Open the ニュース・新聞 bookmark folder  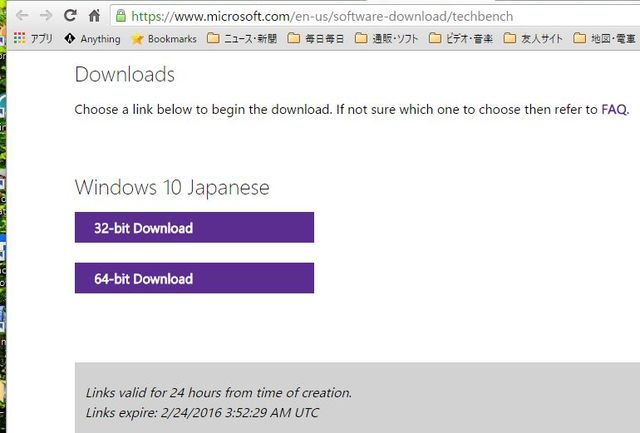242,39
